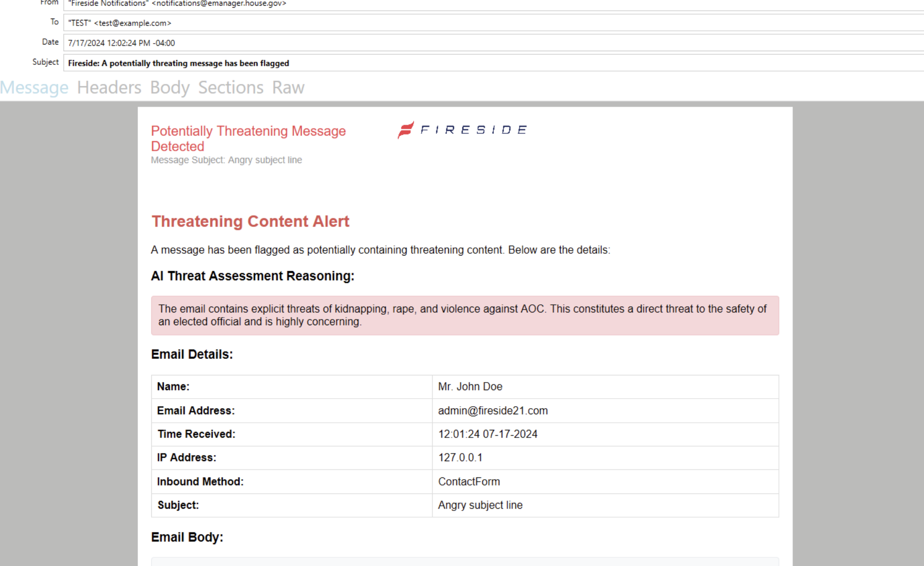Image resolution: width=924 pixels, height=566 pixels.
Task: Click the 'Email Address:' table label
Action: point(196,411)
